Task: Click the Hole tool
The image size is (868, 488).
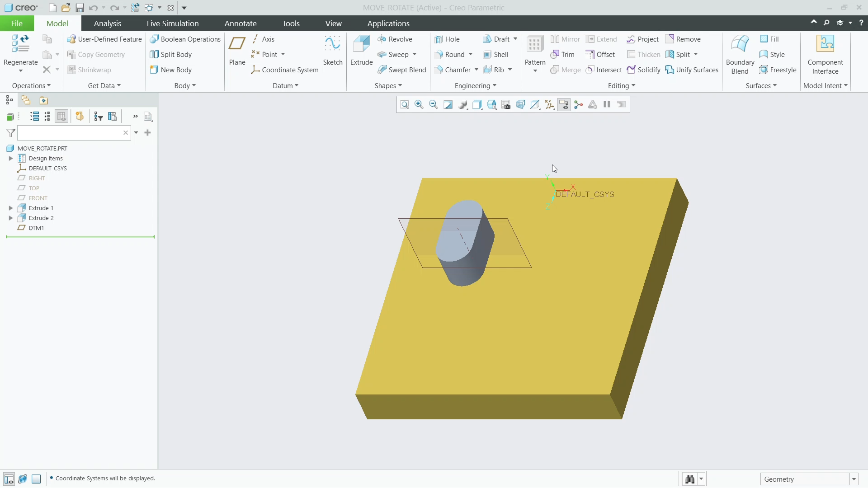Action: pyautogui.click(x=447, y=39)
